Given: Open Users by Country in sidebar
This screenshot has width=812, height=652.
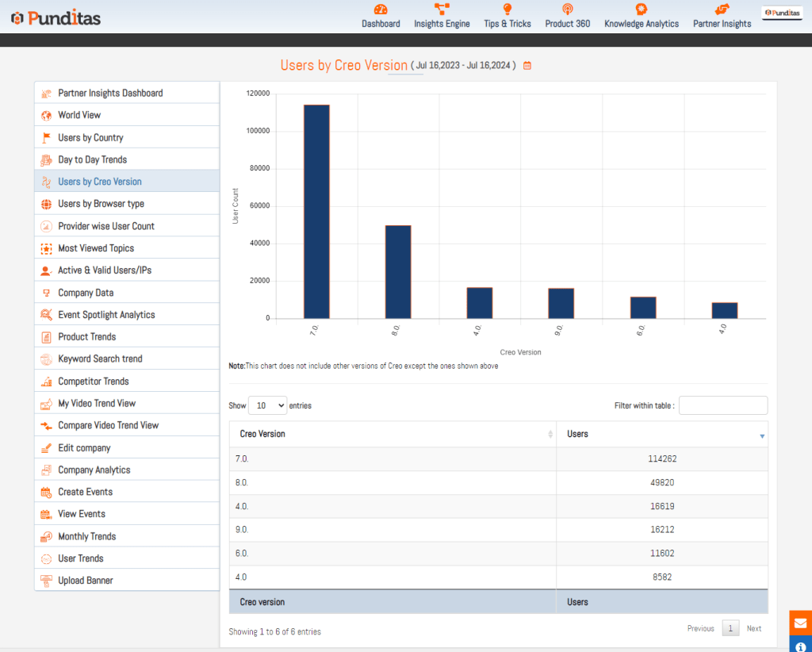Looking at the screenshot, I should point(90,137).
